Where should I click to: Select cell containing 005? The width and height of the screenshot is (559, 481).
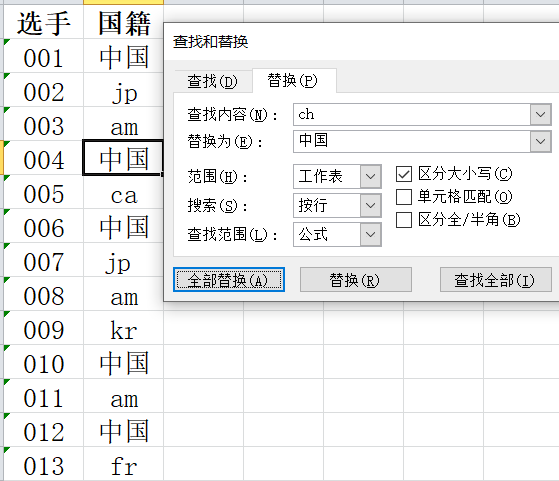(43, 193)
